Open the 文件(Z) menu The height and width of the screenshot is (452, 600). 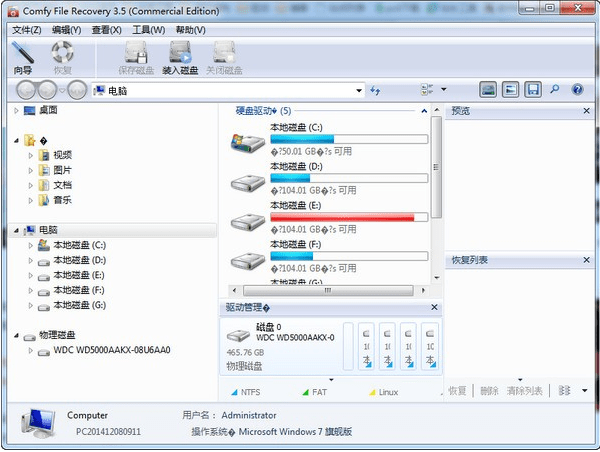(x=26, y=30)
